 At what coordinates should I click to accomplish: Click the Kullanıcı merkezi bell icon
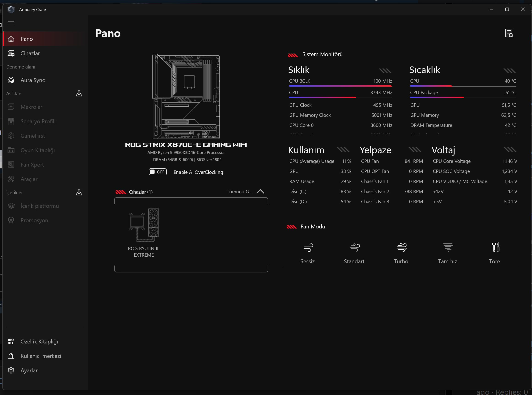coord(11,356)
